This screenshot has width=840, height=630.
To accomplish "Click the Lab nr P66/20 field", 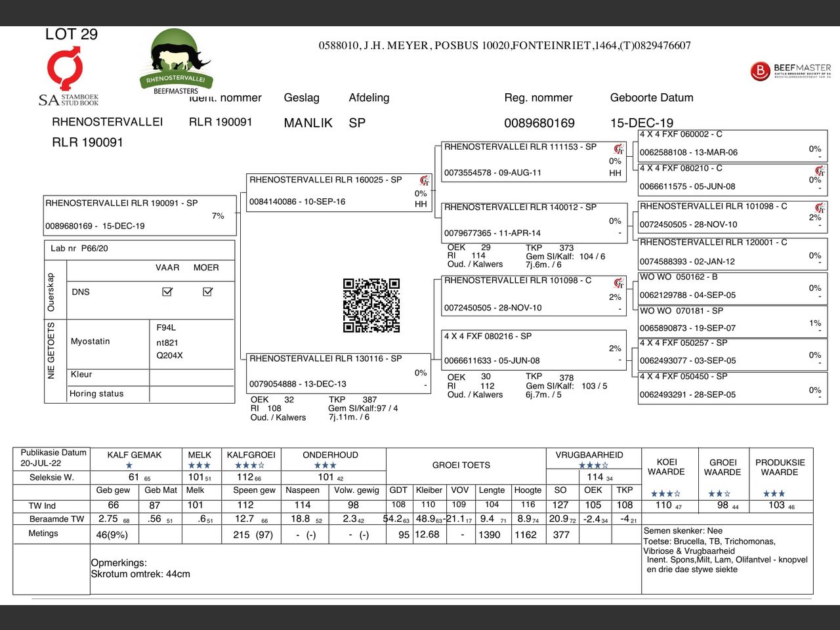I will (79, 249).
